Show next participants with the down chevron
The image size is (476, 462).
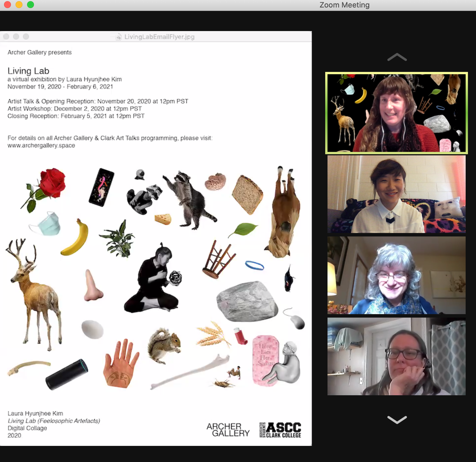[397, 420]
